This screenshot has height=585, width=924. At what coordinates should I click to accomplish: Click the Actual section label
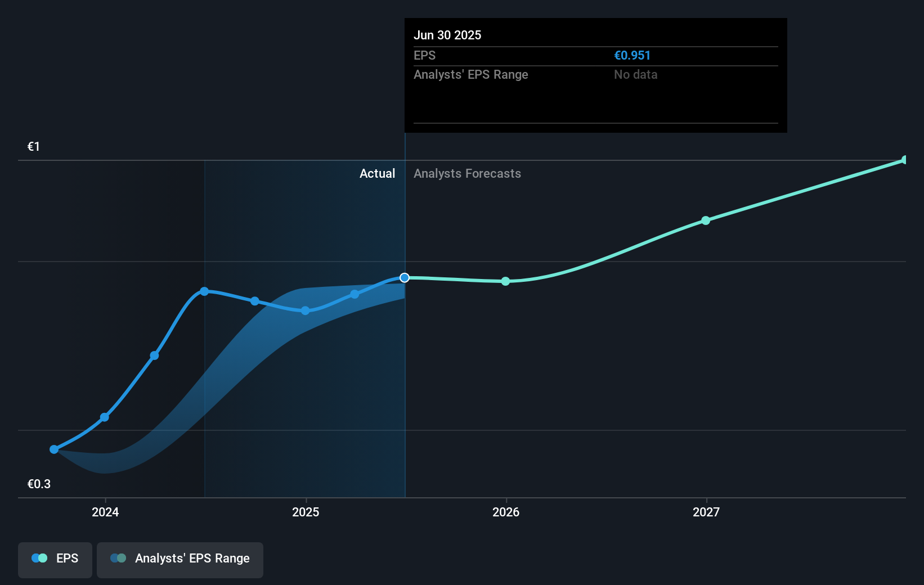click(x=377, y=174)
